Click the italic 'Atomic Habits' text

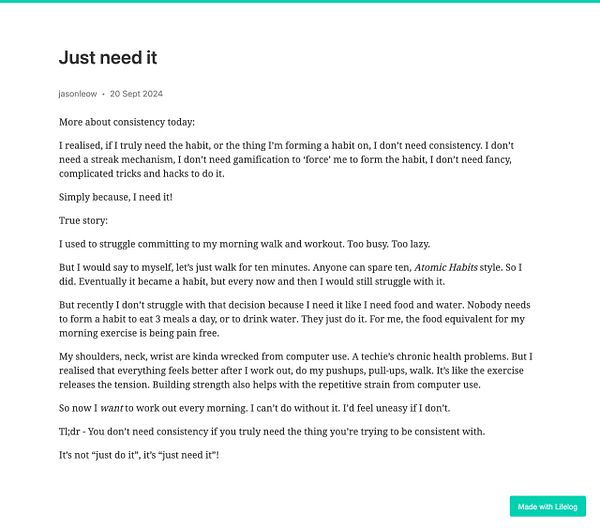point(446,267)
